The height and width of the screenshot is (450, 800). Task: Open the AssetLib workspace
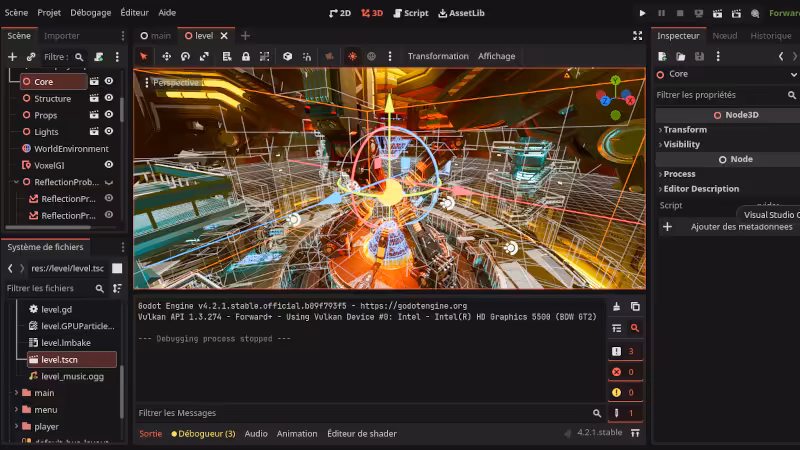pos(462,13)
